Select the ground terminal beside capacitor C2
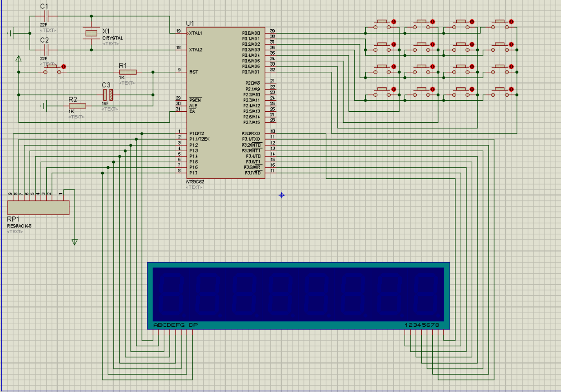The height and width of the screenshot is (392, 561). pos(12,33)
